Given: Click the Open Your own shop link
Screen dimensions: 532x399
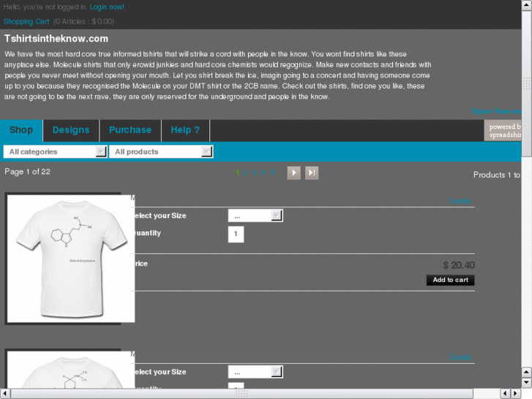Looking at the screenshot, I should [x=496, y=111].
